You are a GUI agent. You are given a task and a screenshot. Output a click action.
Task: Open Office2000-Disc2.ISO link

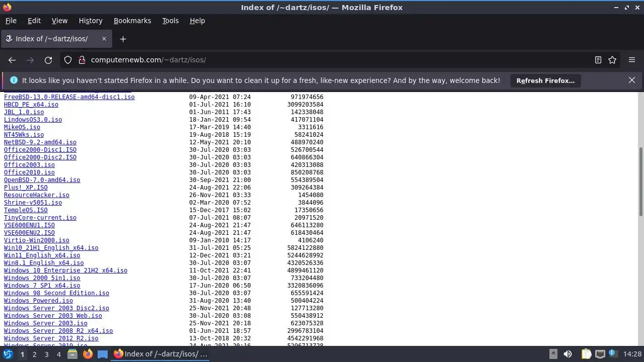[40, 157]
